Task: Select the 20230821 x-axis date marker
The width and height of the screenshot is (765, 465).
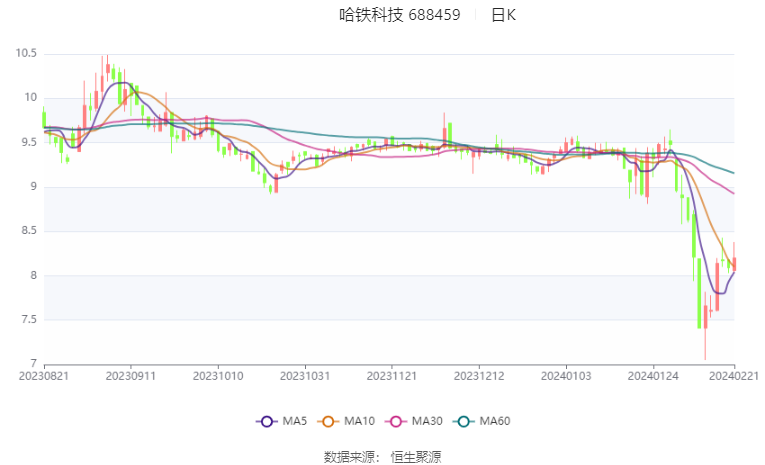Action: point(44,376)
